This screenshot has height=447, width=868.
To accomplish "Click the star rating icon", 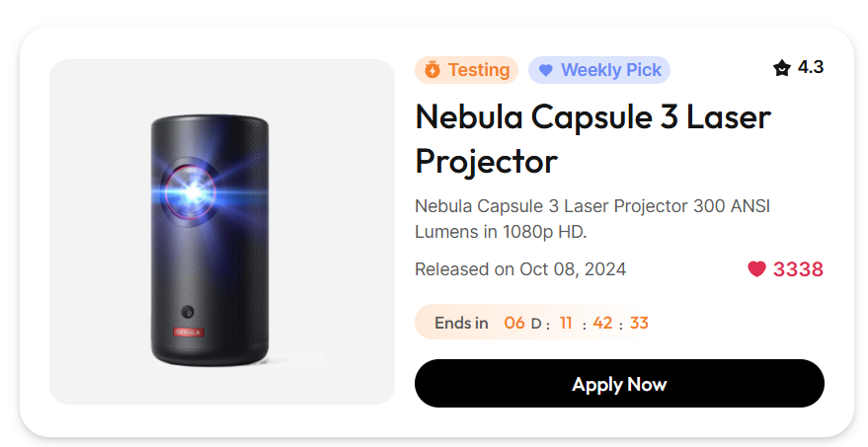I will (x=782, y=68).
